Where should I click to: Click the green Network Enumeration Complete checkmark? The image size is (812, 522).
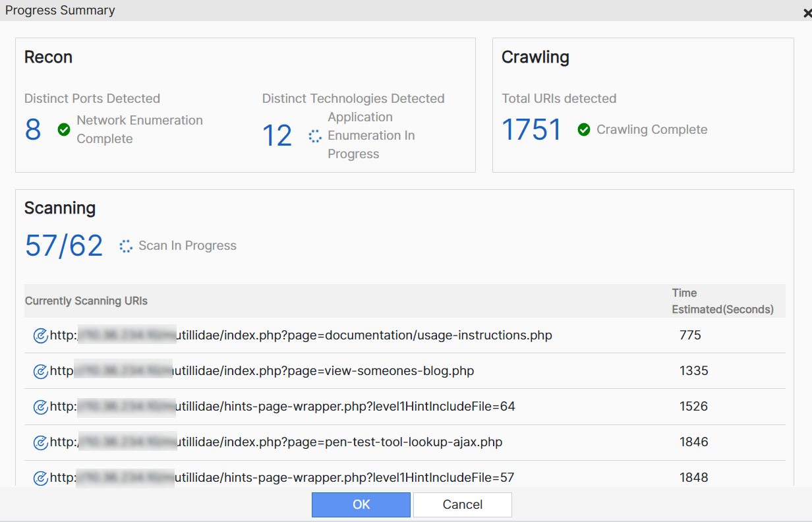64,130
